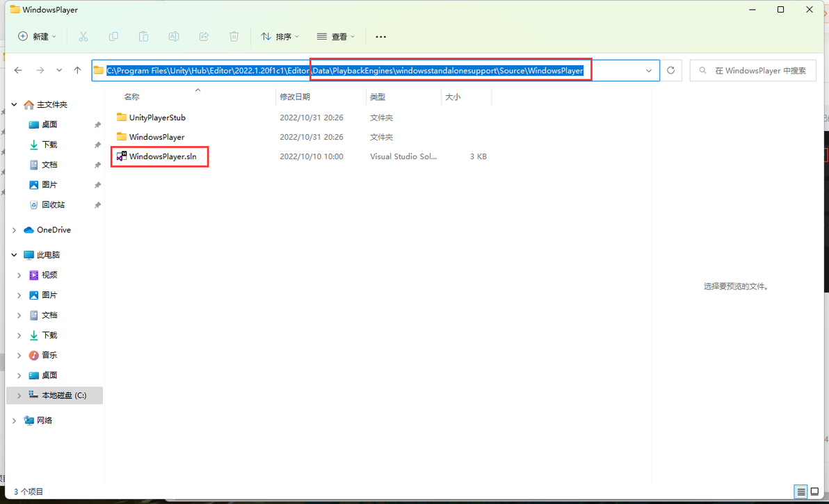The height and width of the screenshot is (504, 829).
Task: Open 回收站 in the sidebar
Action: (x=53, y=205)
